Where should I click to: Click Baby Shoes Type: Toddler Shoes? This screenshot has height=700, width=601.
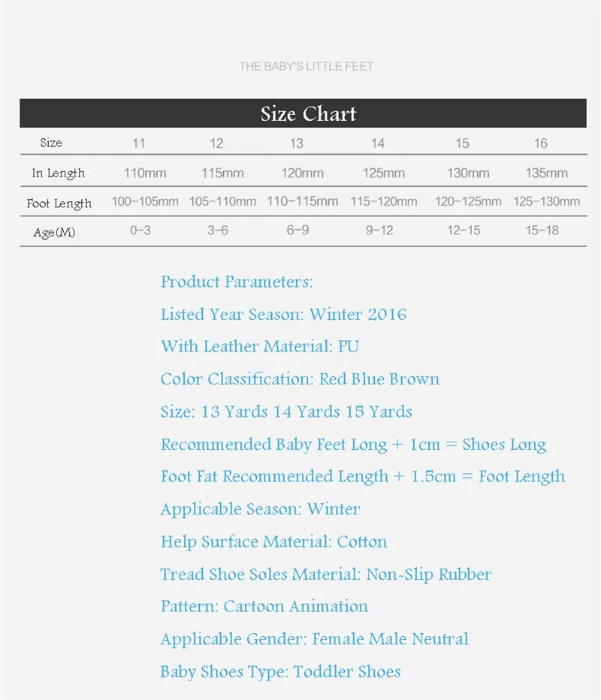(x=280, y=672)
